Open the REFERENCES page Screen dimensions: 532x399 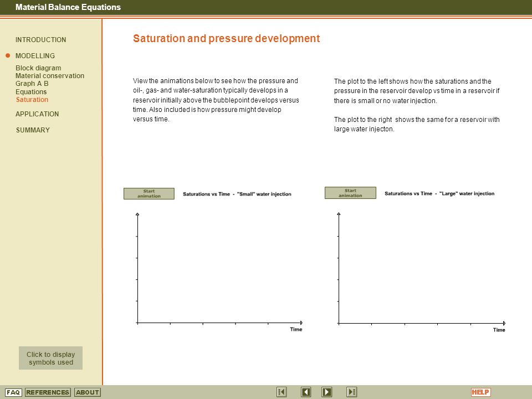tap(48, 392)
